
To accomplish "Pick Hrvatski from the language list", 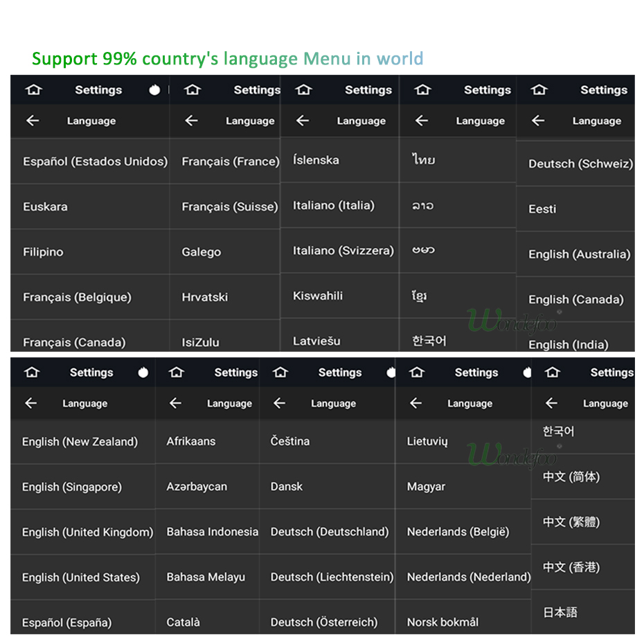I will [204, 297].
